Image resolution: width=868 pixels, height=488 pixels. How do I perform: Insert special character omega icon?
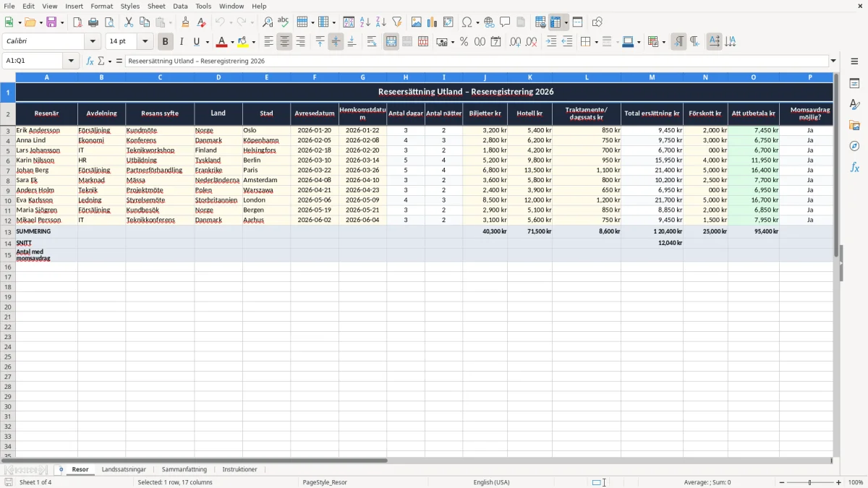click(467, 22)
